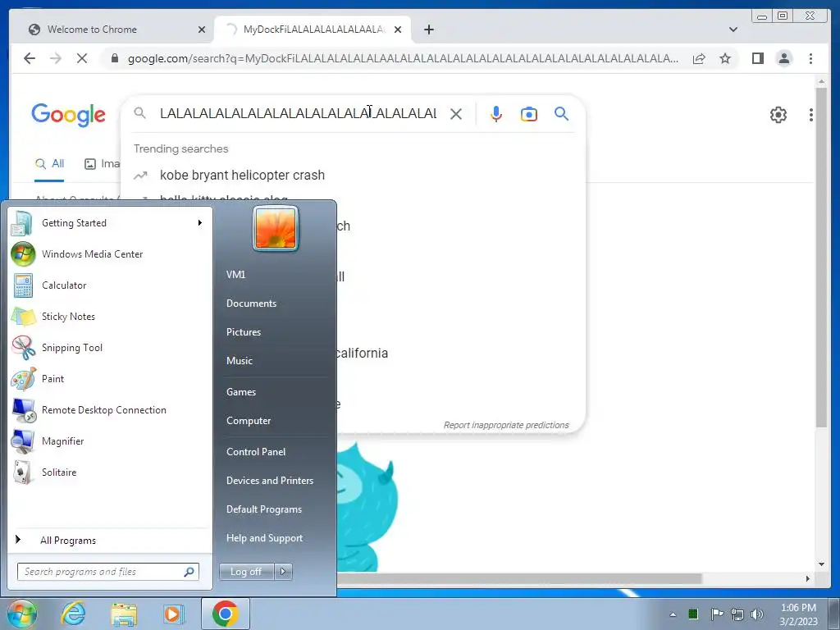Viewport: 840px width, 630px height.
Task: Open new Chrome tab with plus
Action: [428, 30]
